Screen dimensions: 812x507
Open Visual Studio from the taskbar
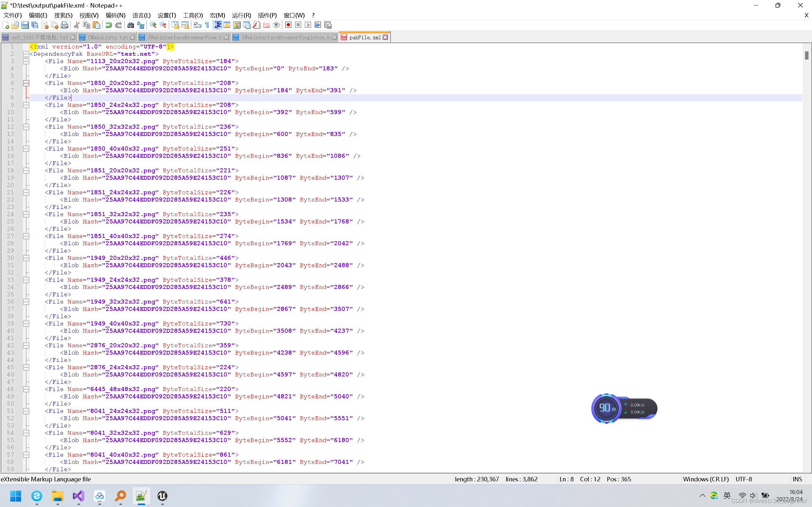(x=79, y=496)
